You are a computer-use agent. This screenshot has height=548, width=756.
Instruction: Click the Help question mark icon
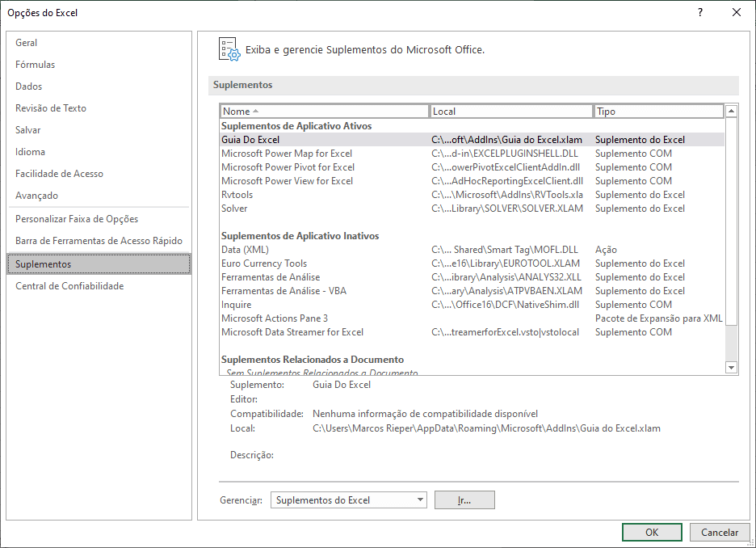699,12
